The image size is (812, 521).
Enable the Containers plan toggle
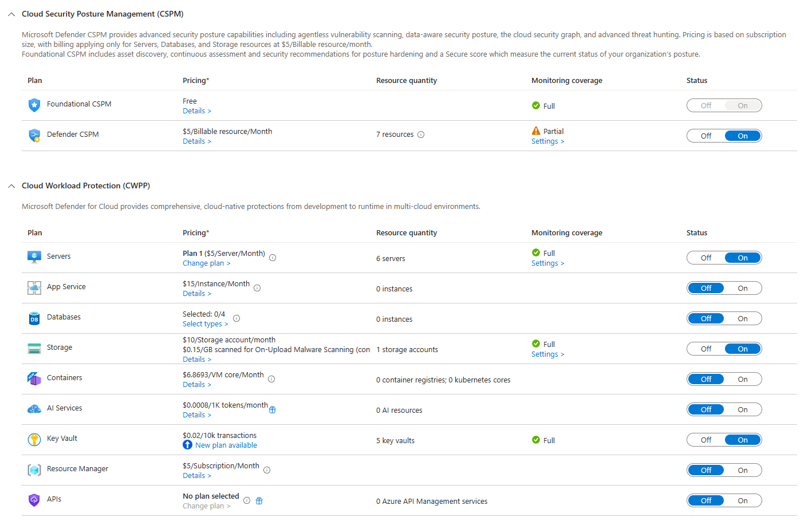pos(742,380)
